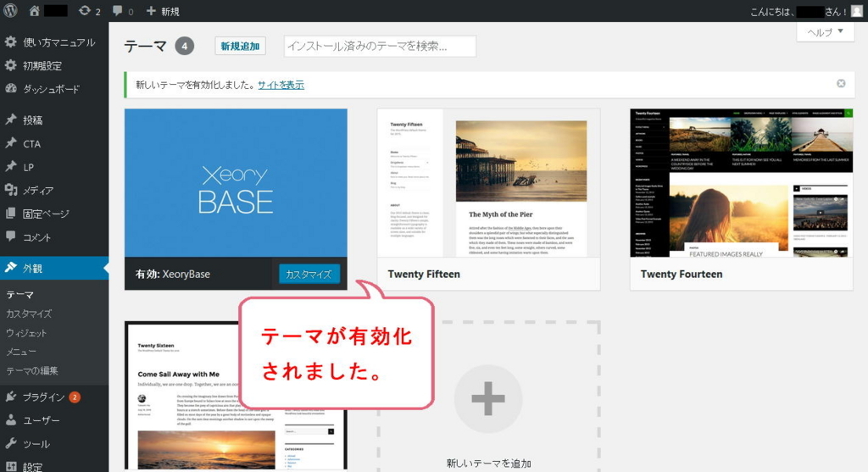
Task: Click the ユーザー person icon
Action: [x=10, y=420]
